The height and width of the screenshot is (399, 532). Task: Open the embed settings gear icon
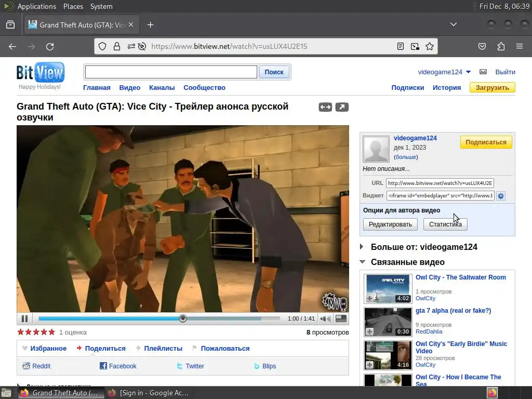click(501, 196)
